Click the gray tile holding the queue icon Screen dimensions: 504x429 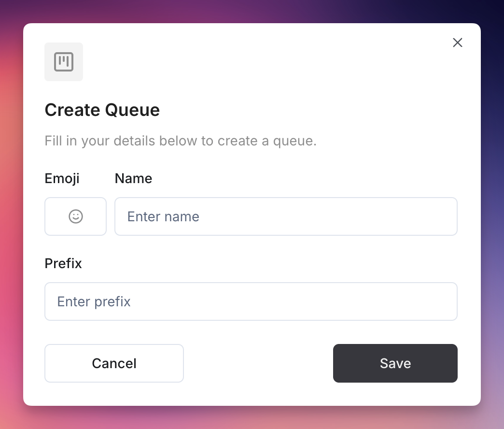64,62
